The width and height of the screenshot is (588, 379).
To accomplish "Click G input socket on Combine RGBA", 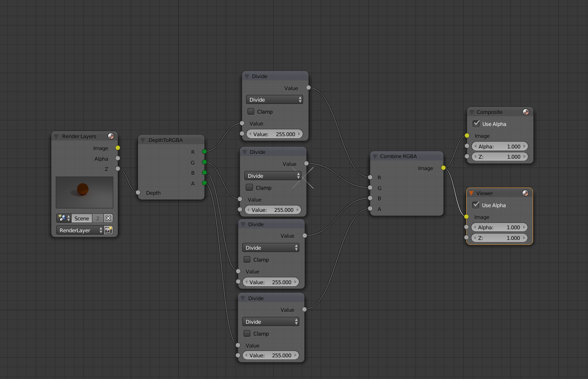I will tap(370, 188).
